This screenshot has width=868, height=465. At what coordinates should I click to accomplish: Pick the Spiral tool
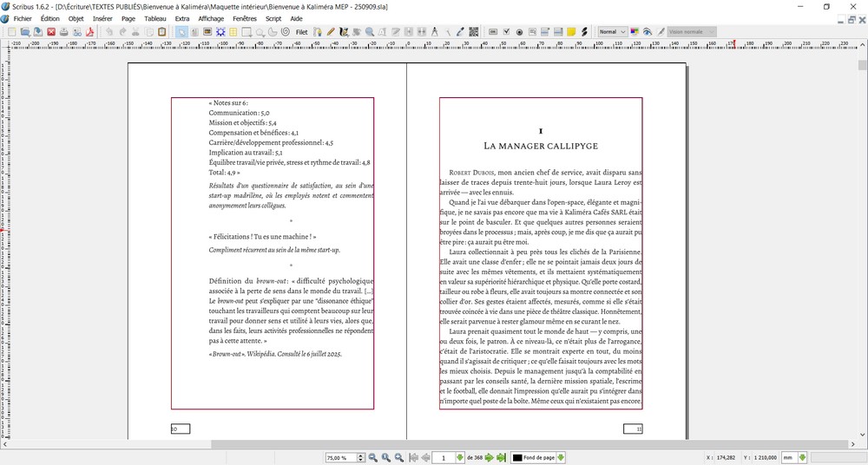click(x=285, y=31)
